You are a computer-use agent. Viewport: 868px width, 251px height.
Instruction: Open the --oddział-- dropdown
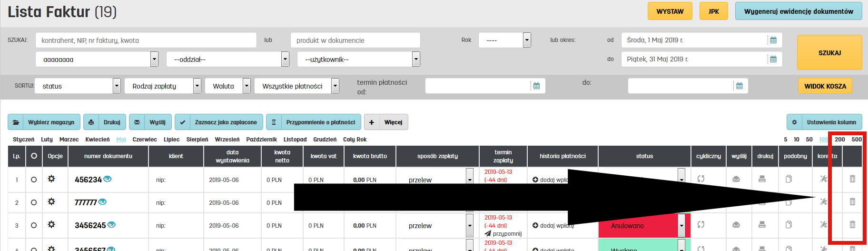pyautogui.click(x=285, y=60)
